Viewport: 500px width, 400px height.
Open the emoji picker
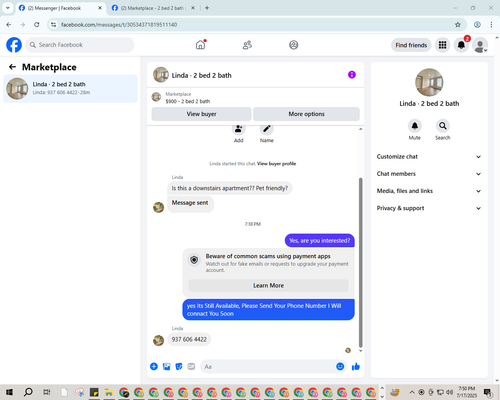340,367
